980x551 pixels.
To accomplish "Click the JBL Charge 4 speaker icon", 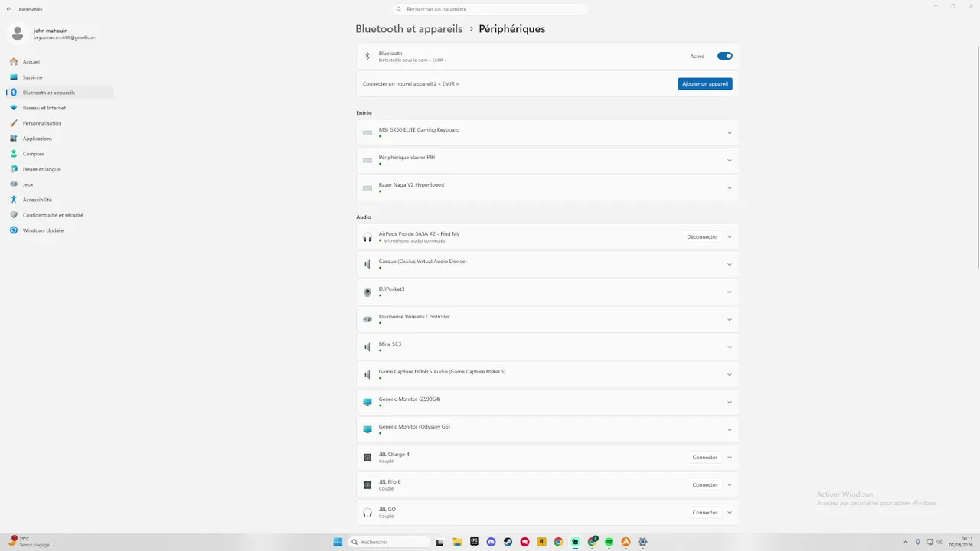I will 367,458.
